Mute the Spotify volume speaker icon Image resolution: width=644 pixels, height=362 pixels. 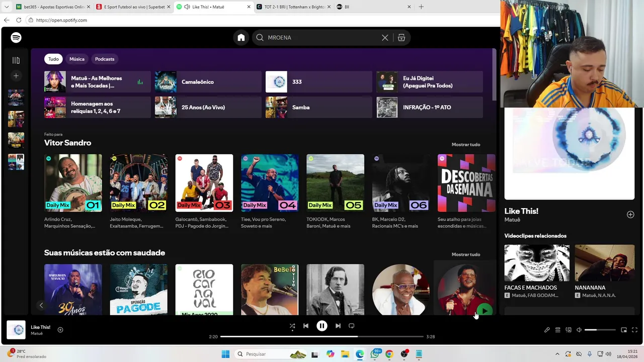click(579, 330)
